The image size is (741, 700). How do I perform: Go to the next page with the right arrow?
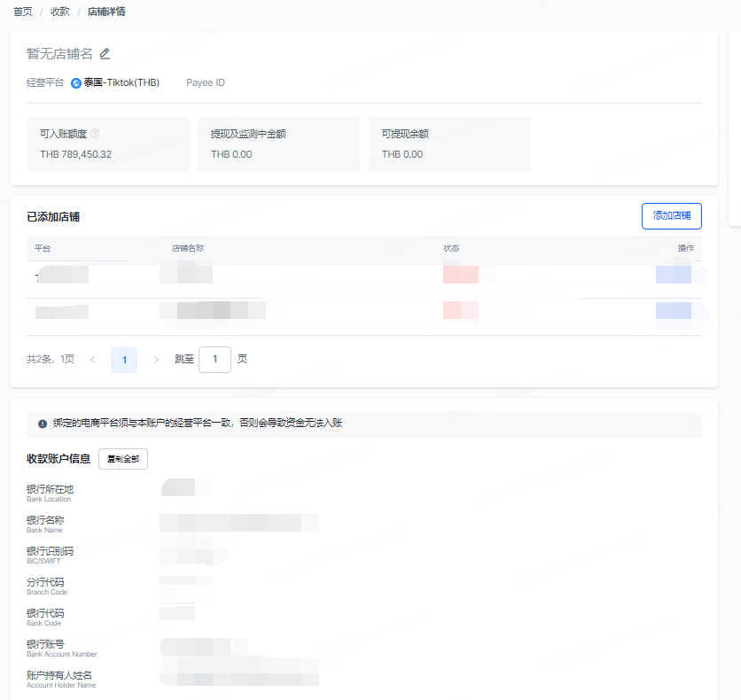[156, 360]
